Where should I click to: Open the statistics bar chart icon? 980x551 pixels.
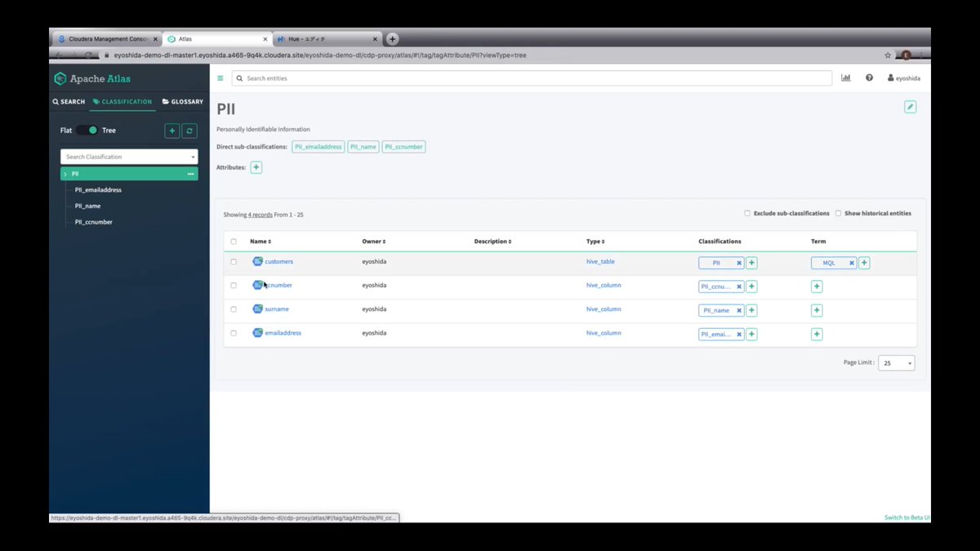pyautogui.click(x=845, y=78)
